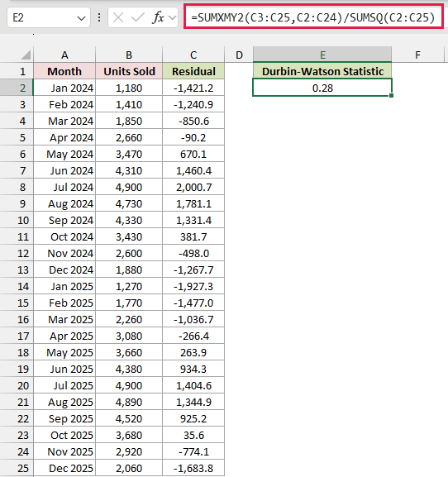
Task: Click the Apr 2024 cell
Action: click(64, 137)
